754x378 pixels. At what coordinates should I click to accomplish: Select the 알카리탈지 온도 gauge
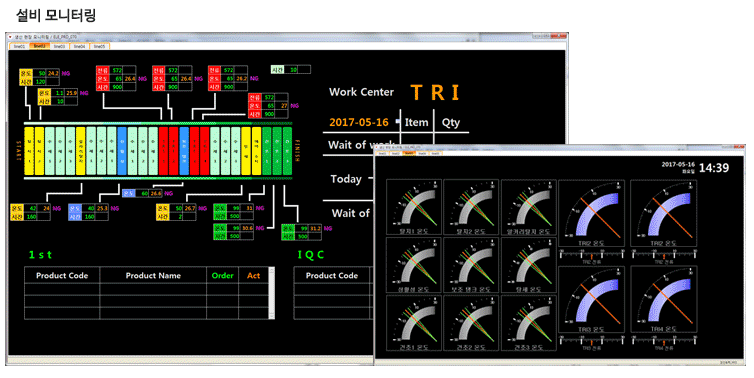pyautogui.click(x=528, y=207)
